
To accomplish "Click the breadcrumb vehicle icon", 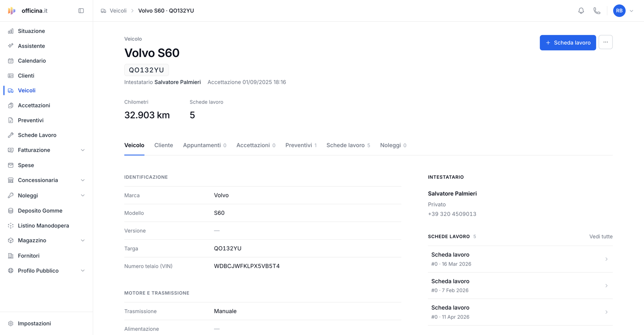I will tap(103, 11).
